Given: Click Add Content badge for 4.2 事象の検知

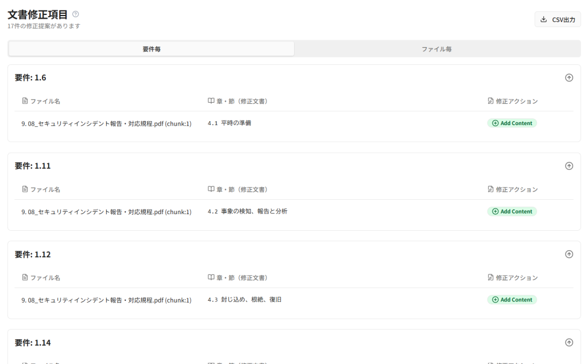Looking at the screenshot, I should coord(512,211).
